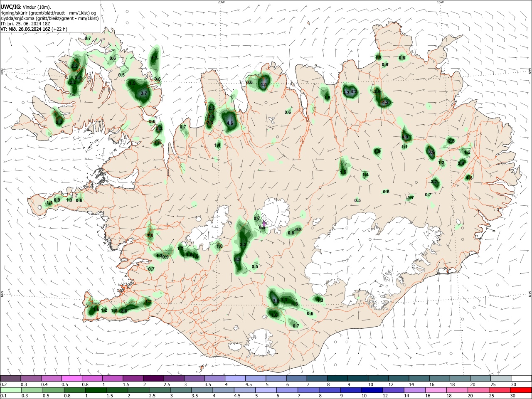
Task: Click the darkest green 1–1.5 swatch, lower legend
Action: (x=96, y=390)
